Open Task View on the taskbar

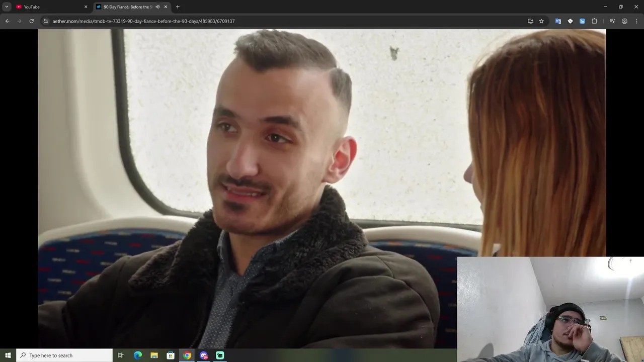pos(121,355)
